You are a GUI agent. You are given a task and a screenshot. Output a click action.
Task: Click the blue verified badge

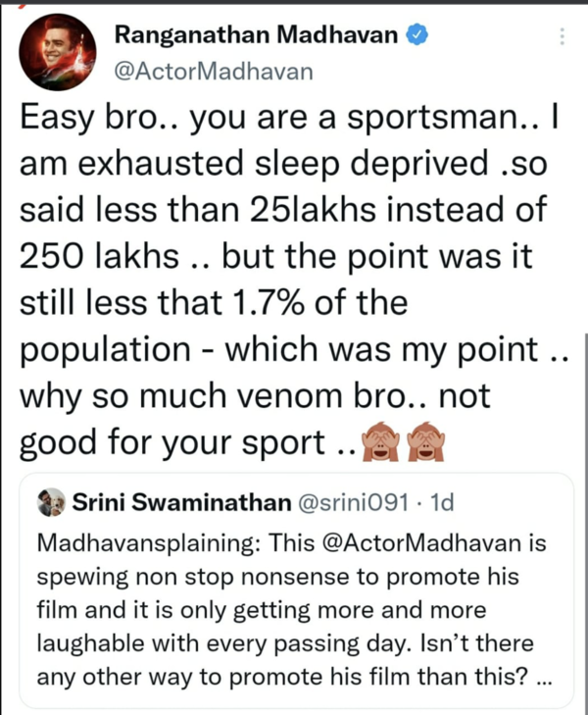tap(416, 36)
